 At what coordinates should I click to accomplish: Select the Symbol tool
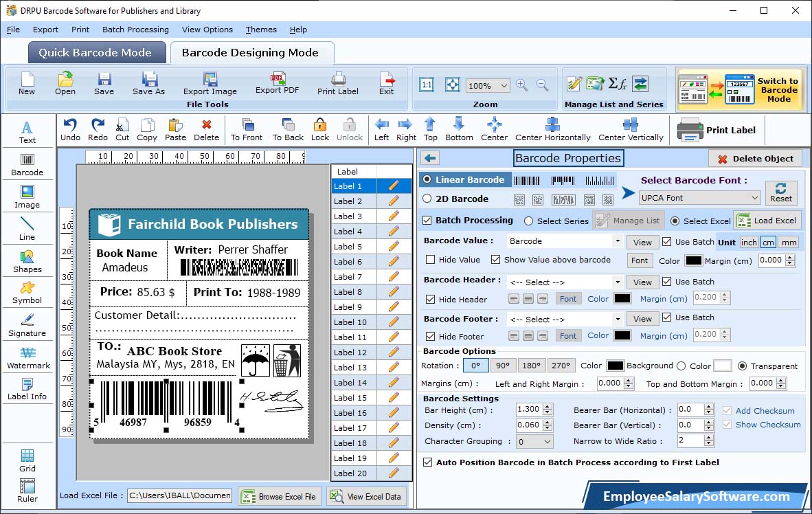click(x=27, y=293)
